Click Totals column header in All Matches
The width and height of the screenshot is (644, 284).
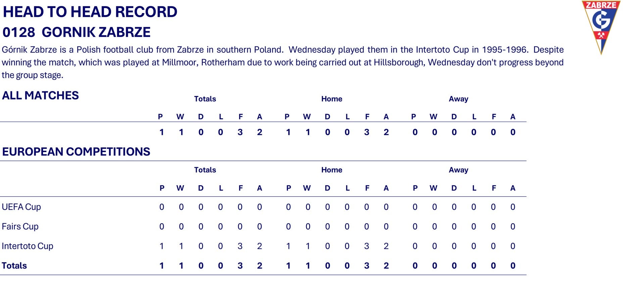(205, 99)
